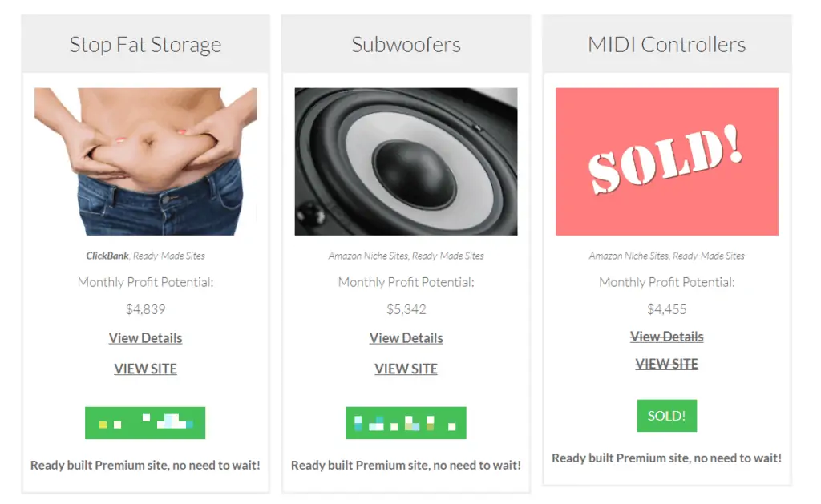This screenshot has width=821, height=504.
Task: Open Amazon Niche Sites category under Subwoofers
Action: click(368, 256)
